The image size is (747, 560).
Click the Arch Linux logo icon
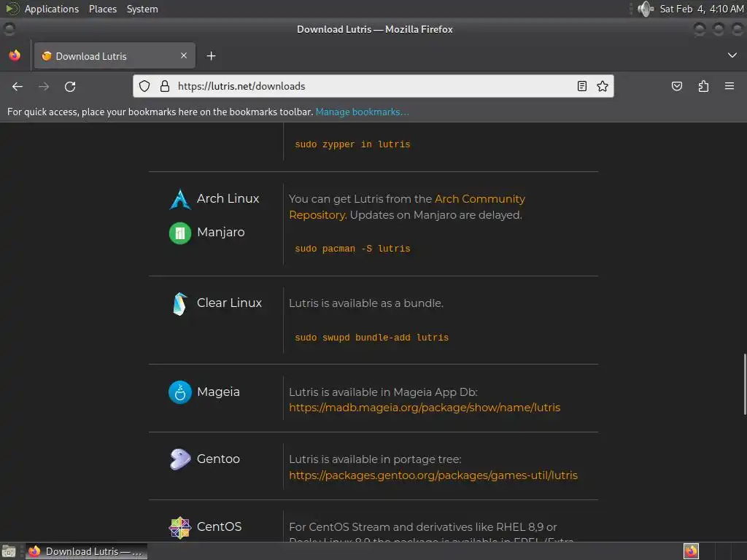pos(180,199)
